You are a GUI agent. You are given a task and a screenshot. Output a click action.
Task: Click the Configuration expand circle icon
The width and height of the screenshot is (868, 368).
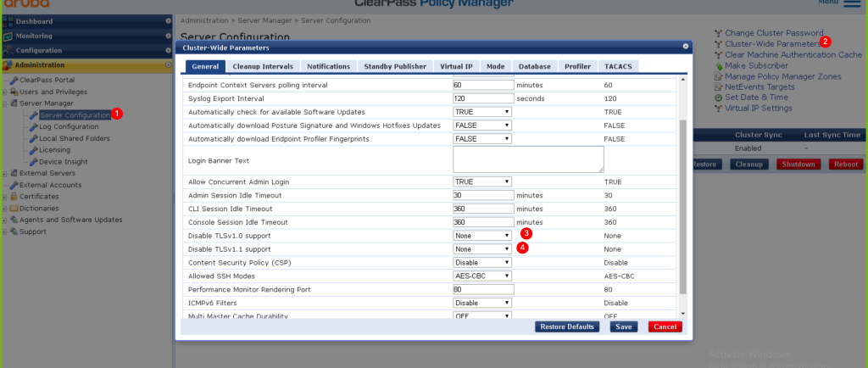tap(169, 50)
